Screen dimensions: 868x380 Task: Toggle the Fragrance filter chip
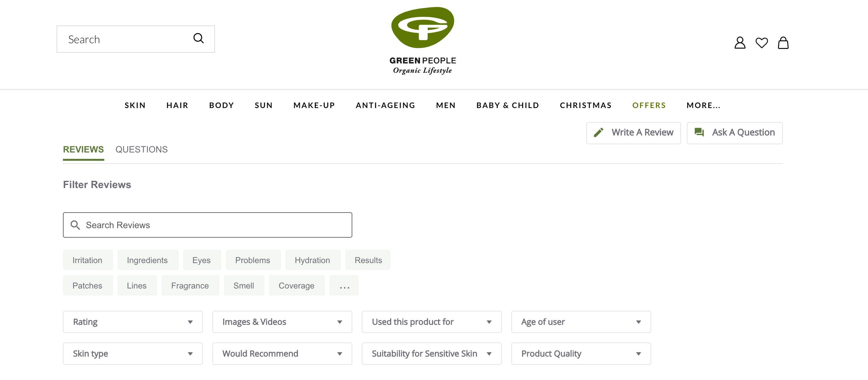coord(190,286)
